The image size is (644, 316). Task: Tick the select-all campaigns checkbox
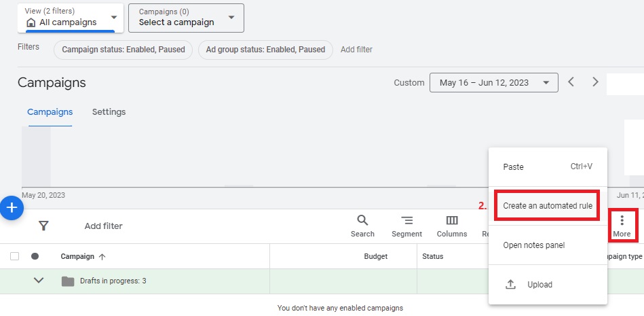click(x=15, y=256)
